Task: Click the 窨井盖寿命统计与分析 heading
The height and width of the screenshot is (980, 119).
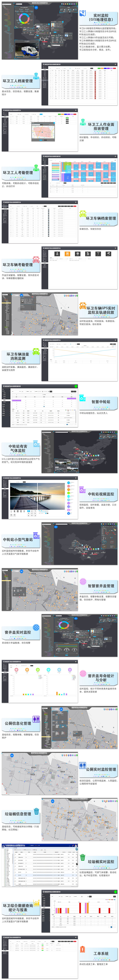Action: [101, 678]
